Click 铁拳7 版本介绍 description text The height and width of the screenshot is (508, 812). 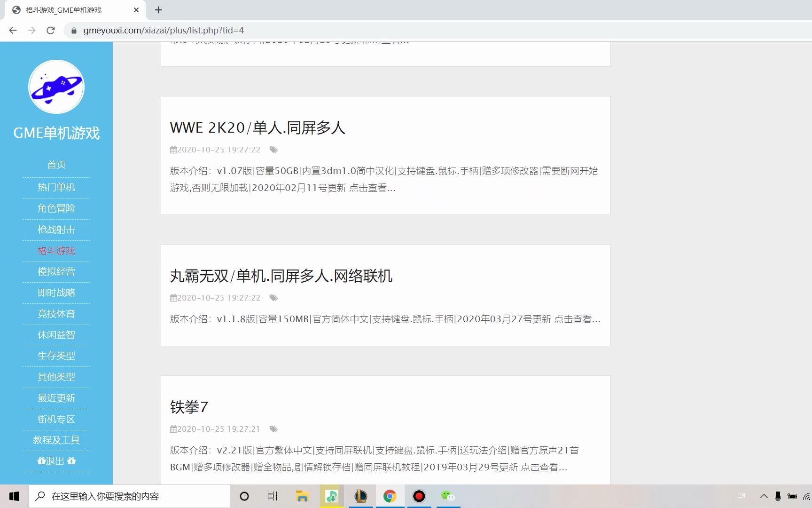point(374,459)
